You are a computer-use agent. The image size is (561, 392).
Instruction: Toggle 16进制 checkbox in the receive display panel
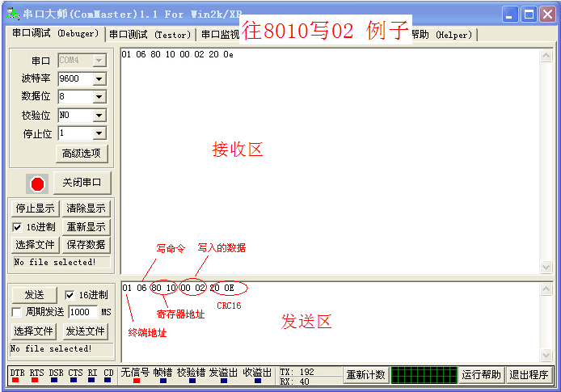(18, 227)
